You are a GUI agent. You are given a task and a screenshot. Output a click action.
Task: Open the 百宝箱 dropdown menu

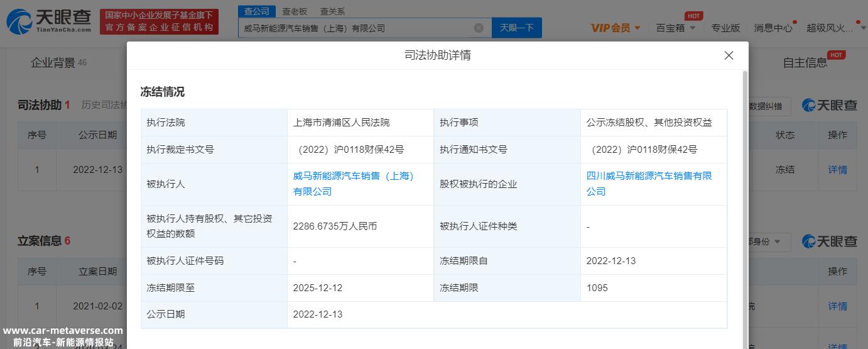coord(676,28)
